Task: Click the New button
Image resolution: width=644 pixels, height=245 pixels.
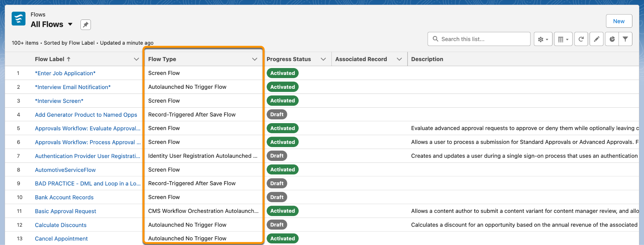Action: coord(619,21)
